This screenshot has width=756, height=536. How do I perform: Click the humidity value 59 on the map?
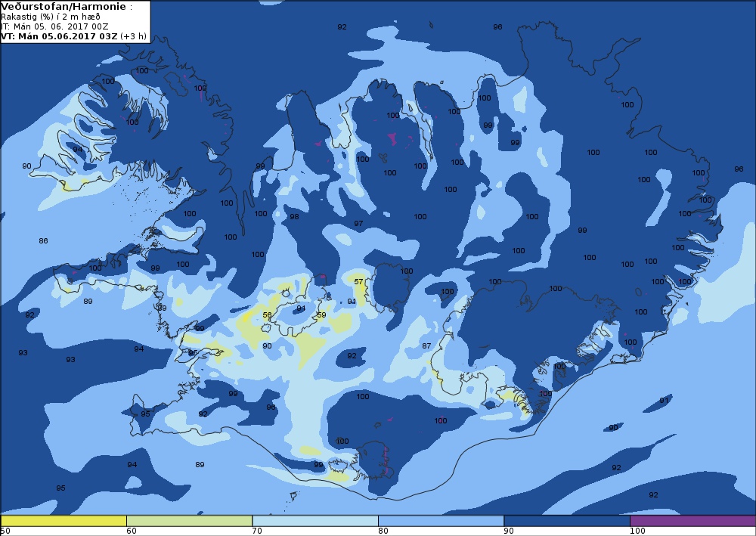(x=321, y=314)
